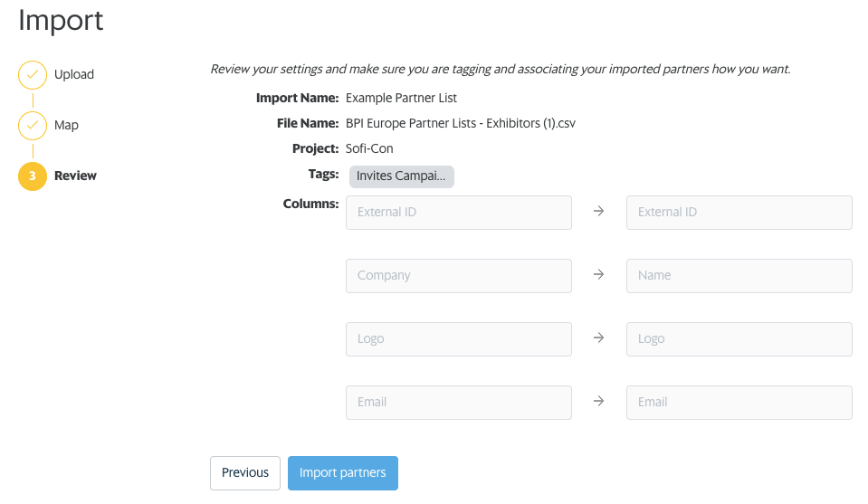Click the Import partners button
This screenshot has height=504, width=868.
pos(342,472)
